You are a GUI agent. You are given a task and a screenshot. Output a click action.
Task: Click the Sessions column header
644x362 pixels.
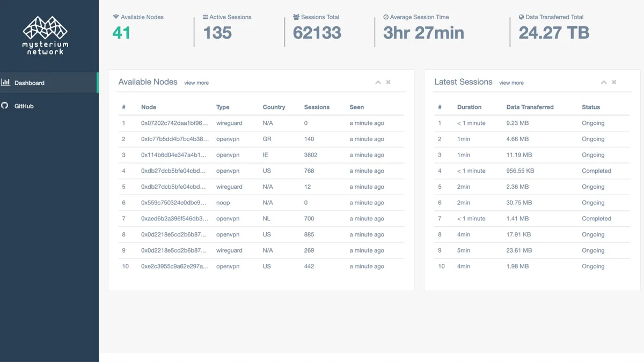click(x=317, y=107)
